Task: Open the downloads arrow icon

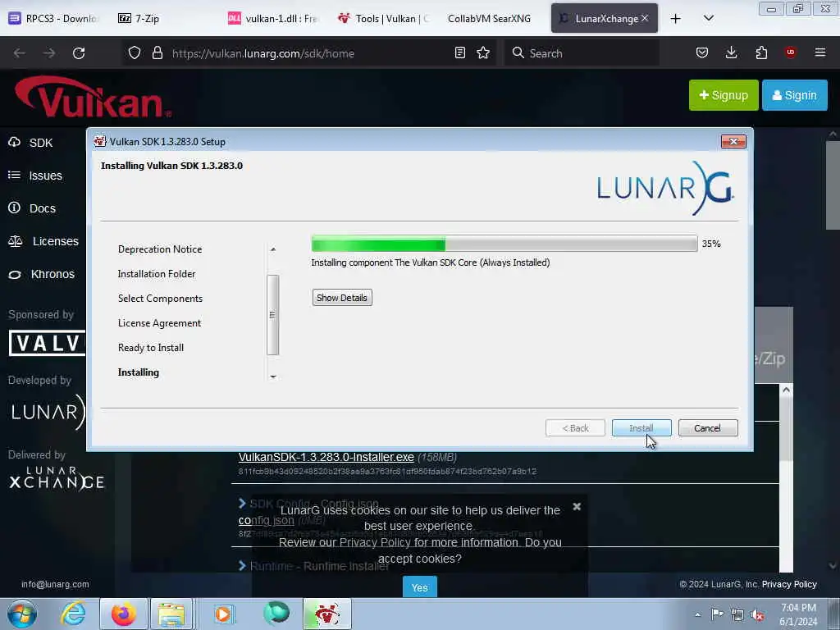Action: point(731,53)
